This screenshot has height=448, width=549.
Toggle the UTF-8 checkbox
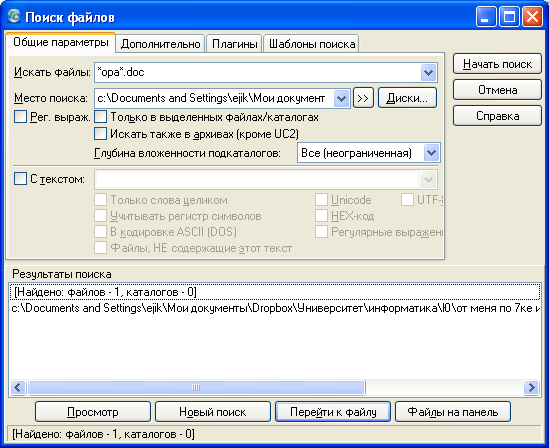(x=407, y=200)
